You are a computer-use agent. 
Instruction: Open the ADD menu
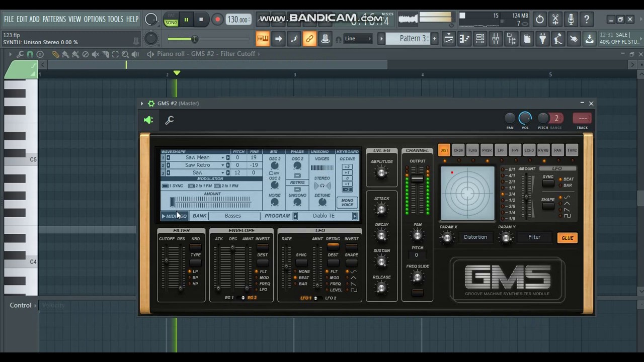[34, 19]
